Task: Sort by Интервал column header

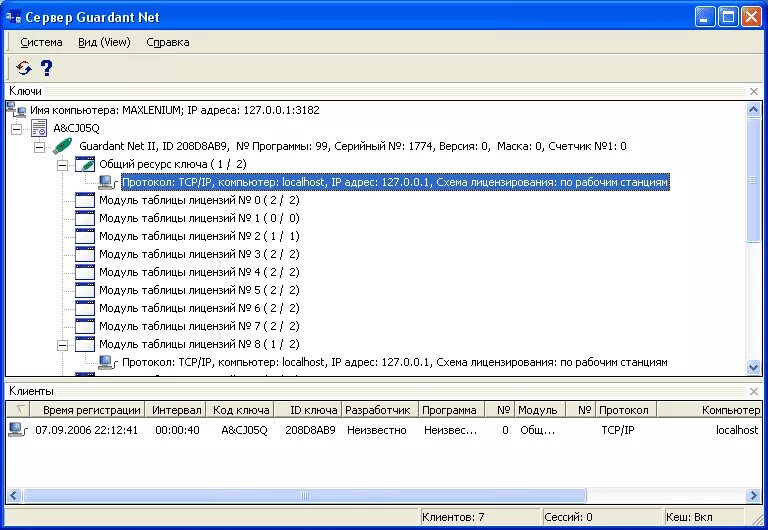Action: click(x=176, y=410)
